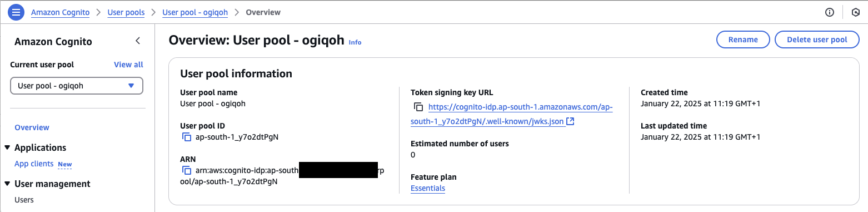Copy the ARN value
The height and width of the screenshot is (212, 868).
pyautogui.click(x=186, y=170)
